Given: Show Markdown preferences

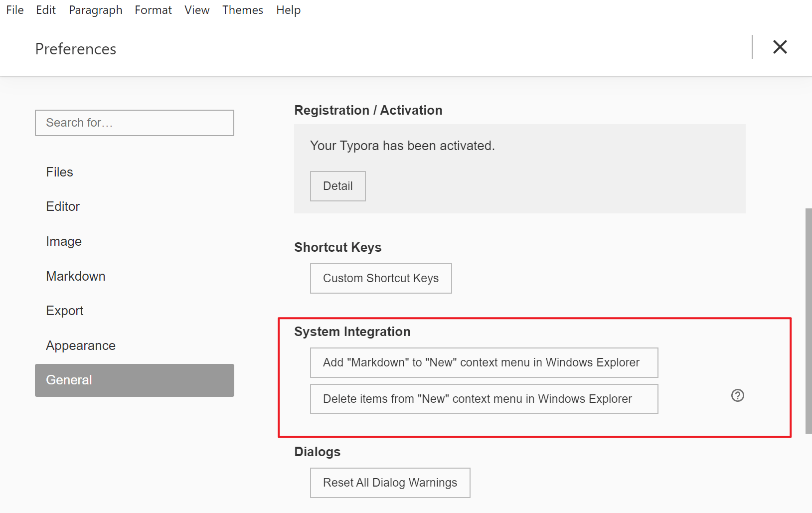Looking at the screenshot, I should click(76, 276).
